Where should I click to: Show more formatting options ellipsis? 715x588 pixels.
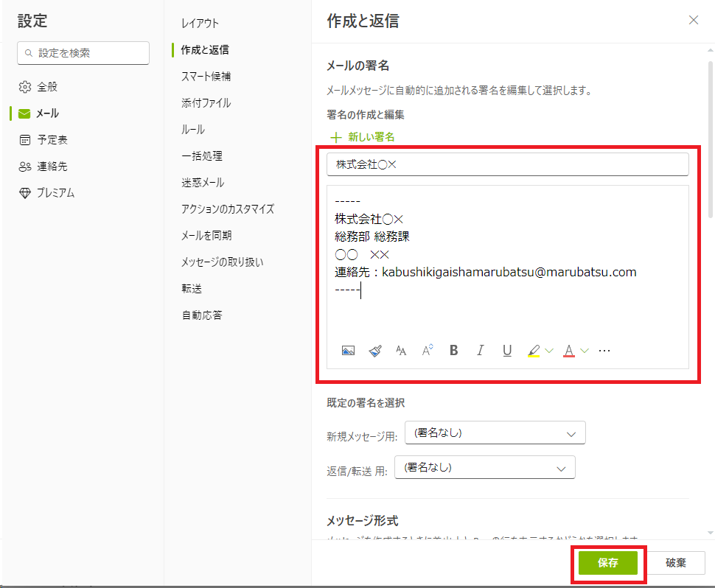604,351
